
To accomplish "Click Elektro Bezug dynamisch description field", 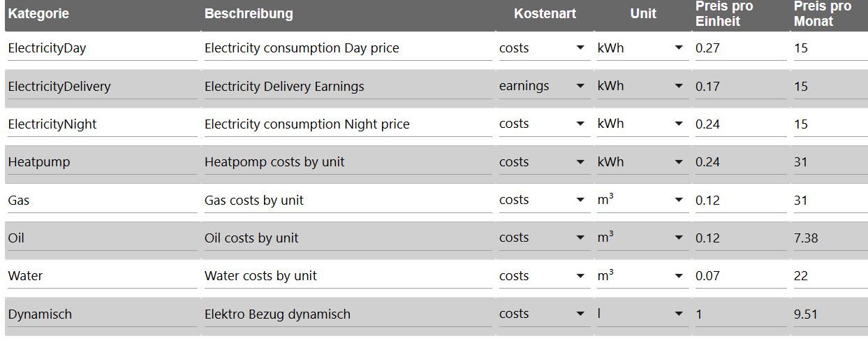I will click(347, 314).
